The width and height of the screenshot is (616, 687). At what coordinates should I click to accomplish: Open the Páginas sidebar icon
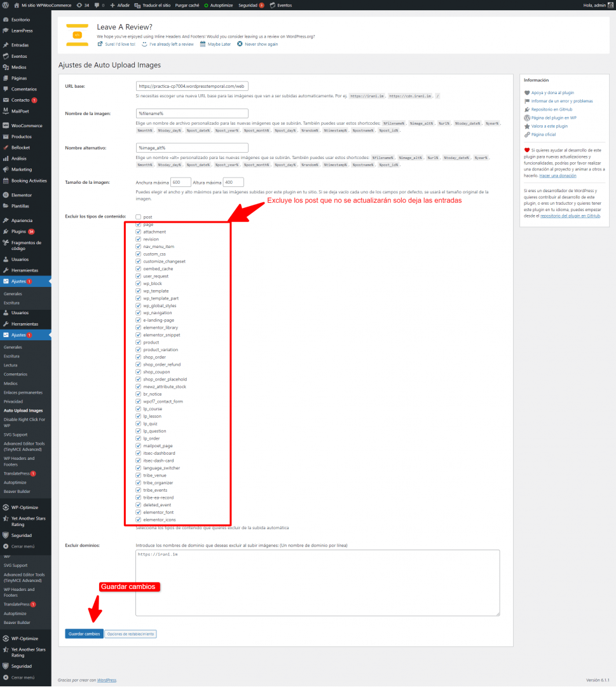(6, 78)
